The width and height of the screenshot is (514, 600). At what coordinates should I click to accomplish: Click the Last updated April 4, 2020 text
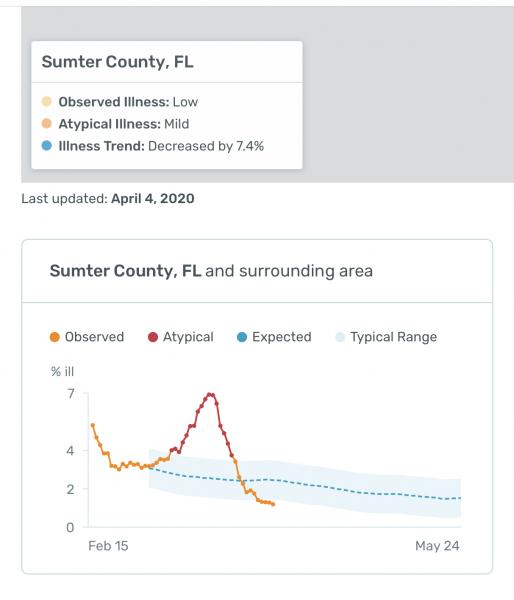[108, 199]
